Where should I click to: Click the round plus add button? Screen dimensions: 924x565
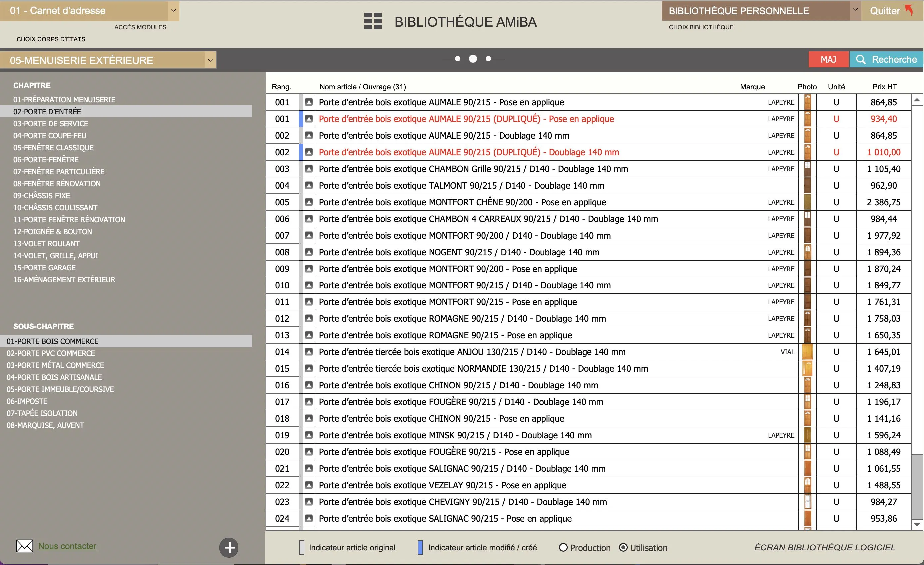[229, 547]
